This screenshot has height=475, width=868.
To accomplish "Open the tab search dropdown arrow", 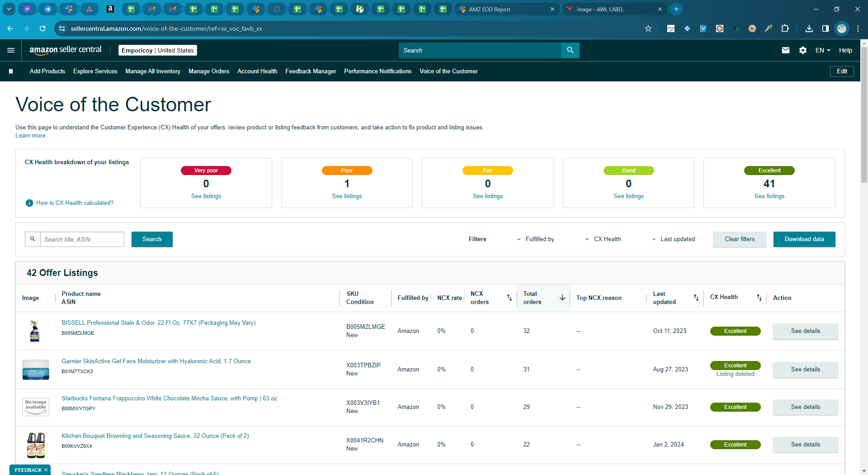I will pyautogui.click(x=9, y=9).
